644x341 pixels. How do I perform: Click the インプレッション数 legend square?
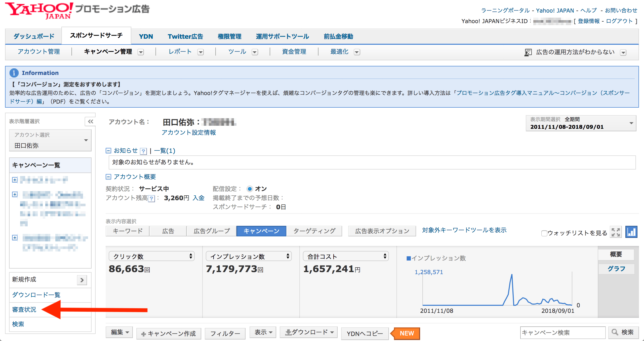409,258
